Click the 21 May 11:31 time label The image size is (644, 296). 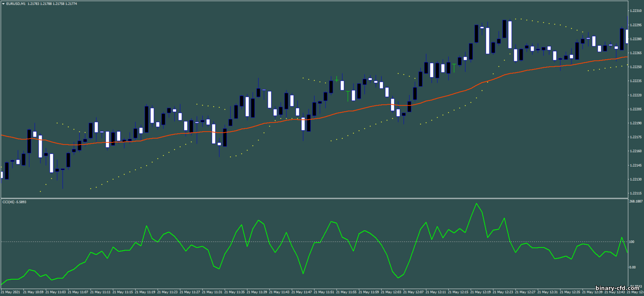pyautogui.click(x=213, y=292)
